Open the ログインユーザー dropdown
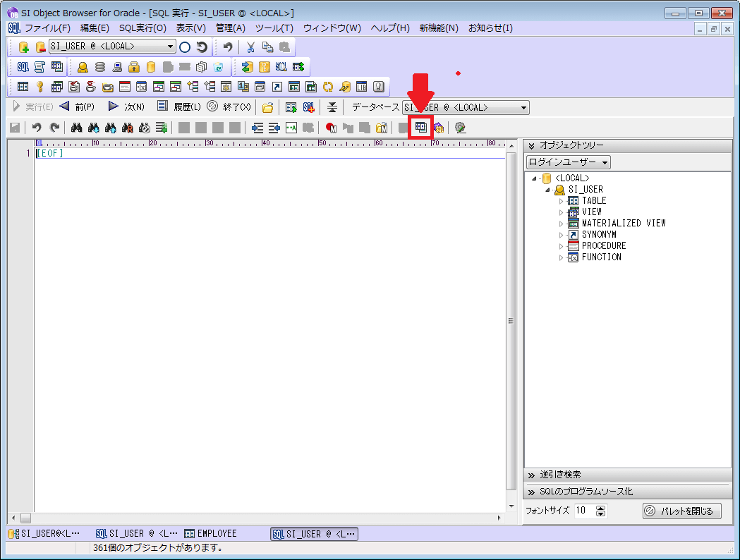 569,162
